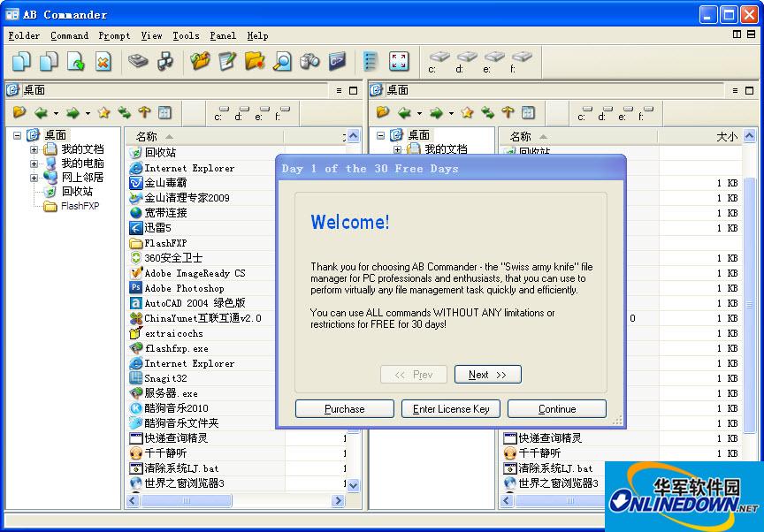Click the Continue button
This screenshot has height=532, width=764.
(x=557, y=409)
